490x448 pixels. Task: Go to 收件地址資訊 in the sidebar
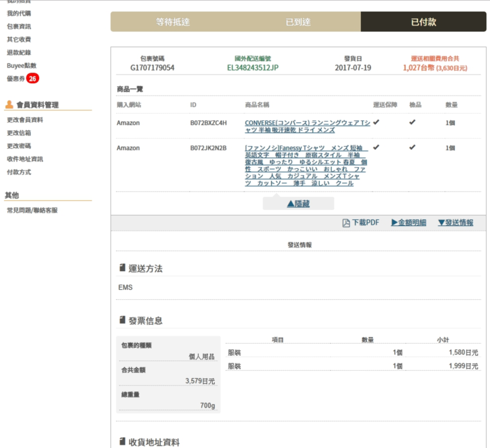[25, 159]
